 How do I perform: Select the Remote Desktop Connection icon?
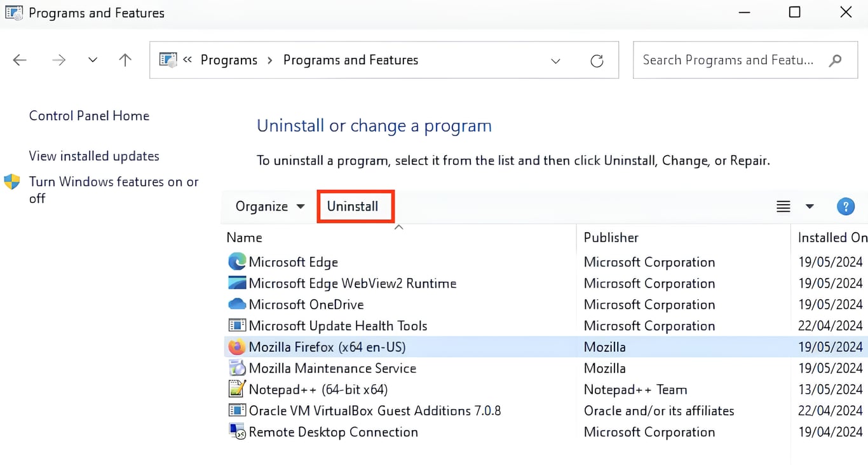(236, 431)
